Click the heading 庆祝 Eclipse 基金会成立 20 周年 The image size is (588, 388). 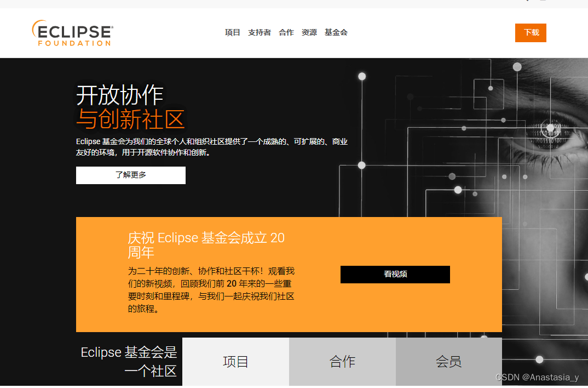206,245
